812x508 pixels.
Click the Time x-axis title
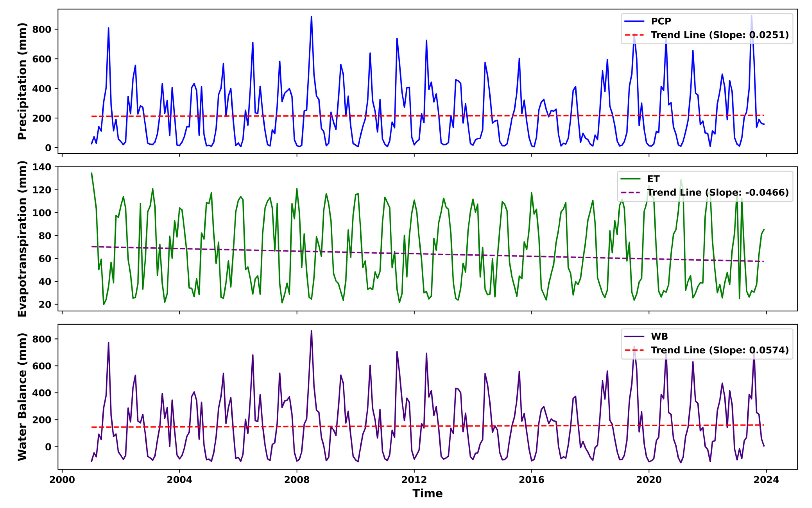click(x=427, y=493)
